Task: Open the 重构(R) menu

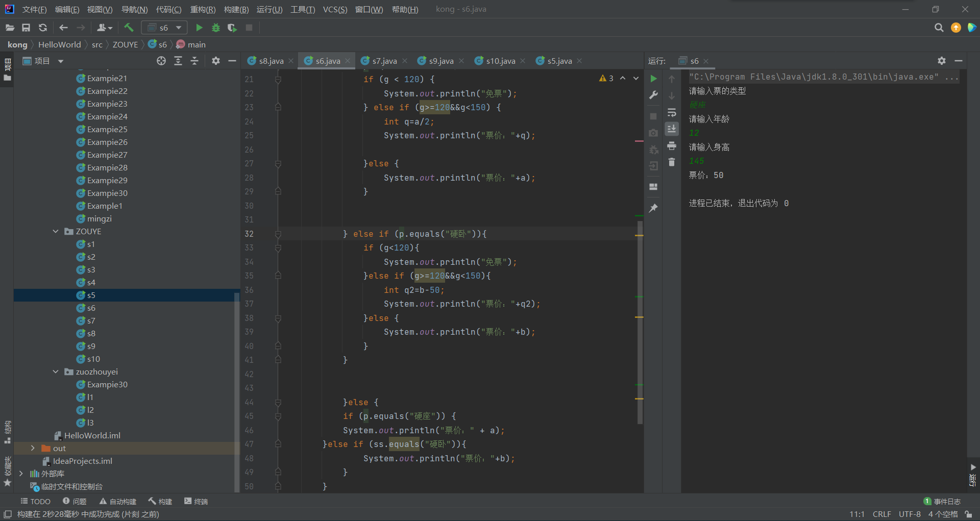Action: pos(203,9)
